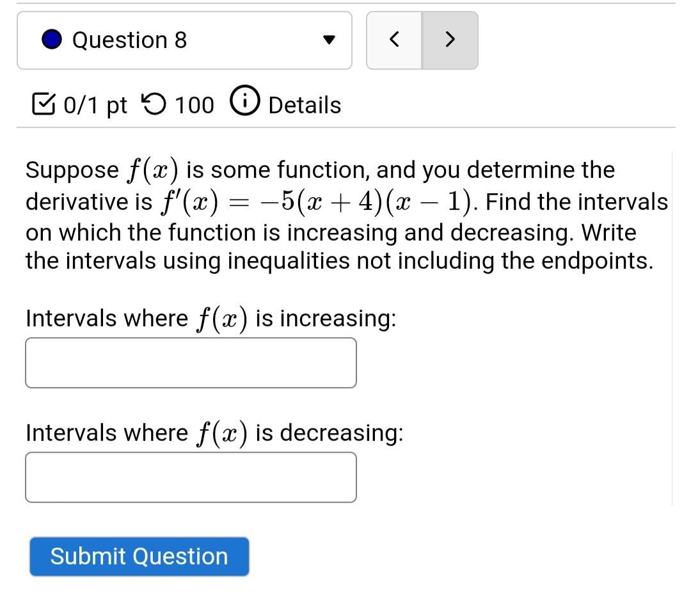
Task: Click the info icon next to Details
Action: 244,100
